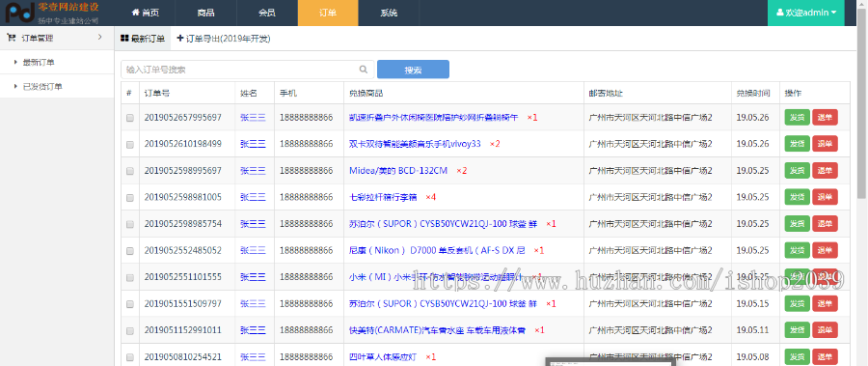Viewport: 868px width, 366px height.
Task: Check the box for order 2019052598985754
Action: point(130,224)
